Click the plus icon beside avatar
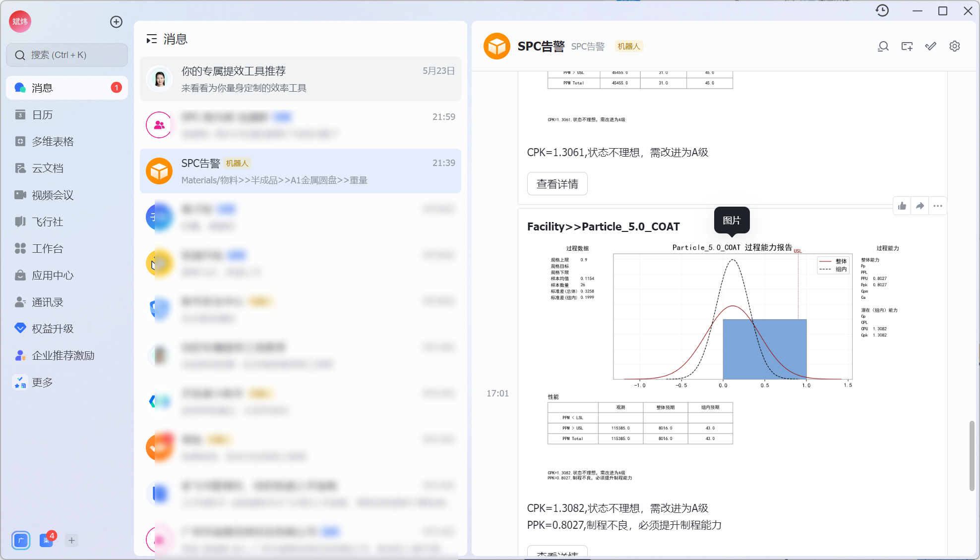Viewport: 980px width, 560px height. tap(116, 22)
